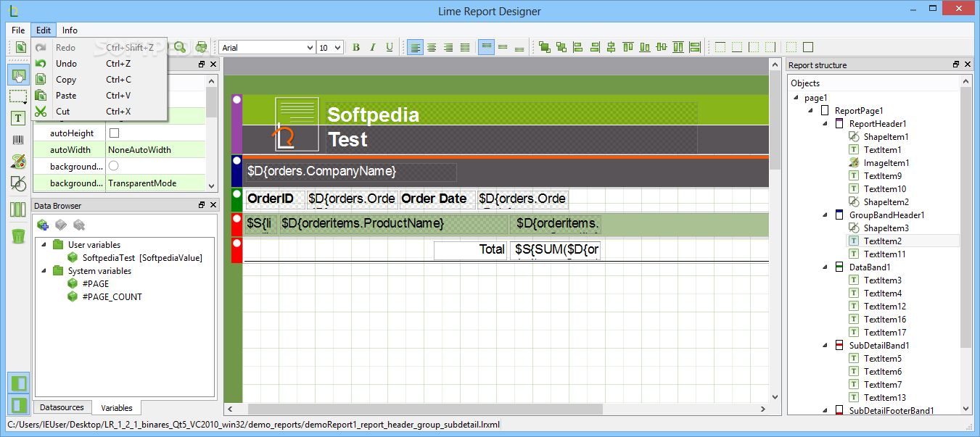The image size is (980, 437).
Task: Toggle Bold text formatting
Action: pos(356,47)
